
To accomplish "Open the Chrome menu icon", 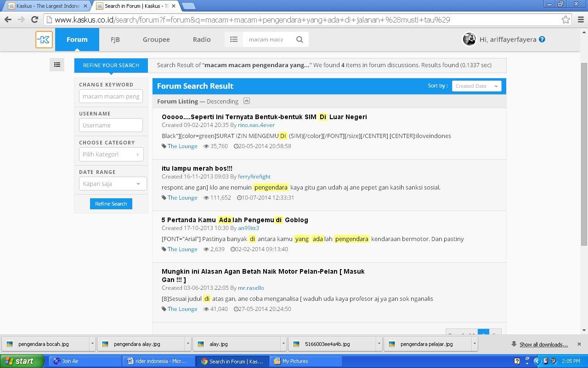I will 580,19.
